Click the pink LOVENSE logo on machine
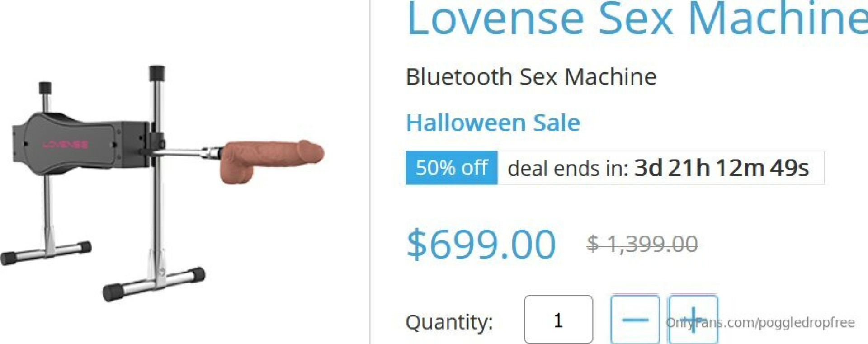 pos(66,145)
